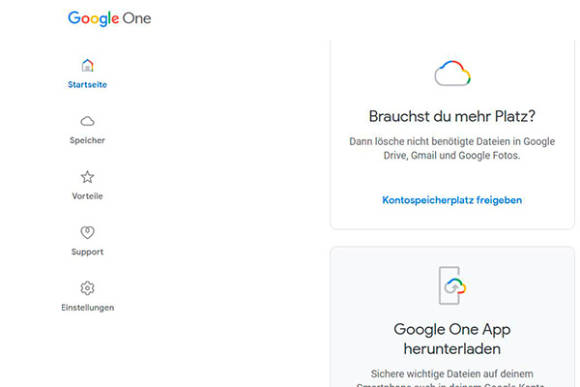Image resolution: width=580 pixels, height=387 pixels.
Task: Open Einstellungen via the gear icon
Action: point(87,288)
